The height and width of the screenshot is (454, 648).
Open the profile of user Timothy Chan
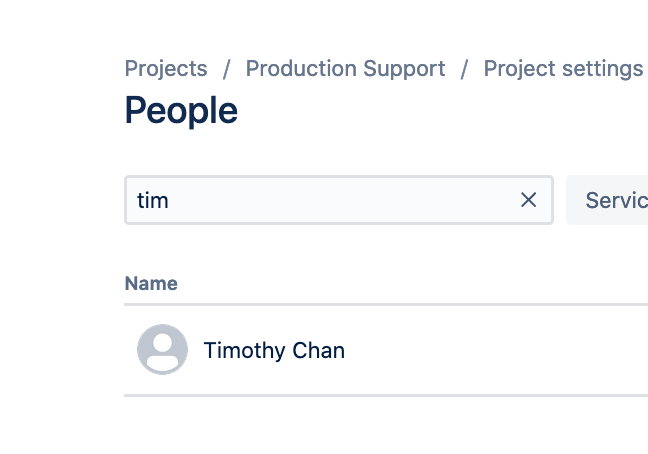coord(274,350)
